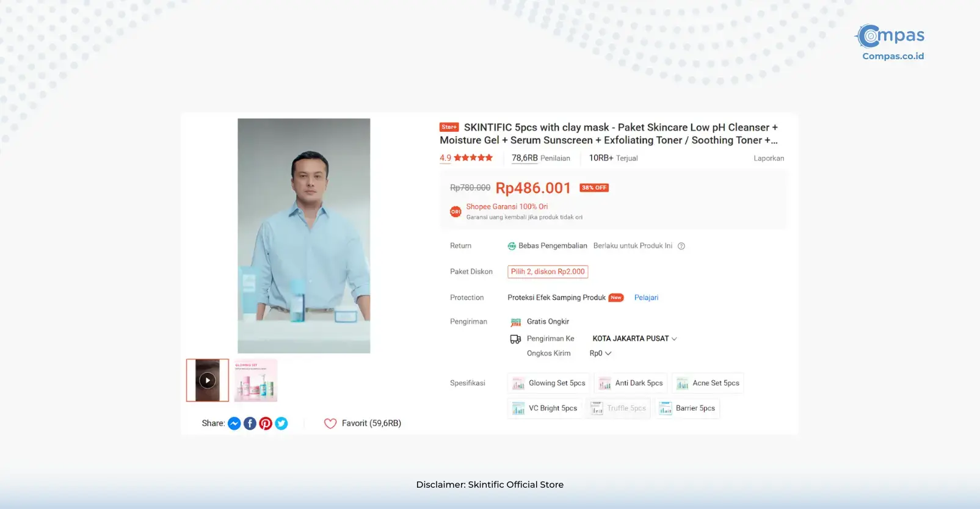Click the ORI guarantee icon
Screen dimensions: 980x509
coord(456,212)
